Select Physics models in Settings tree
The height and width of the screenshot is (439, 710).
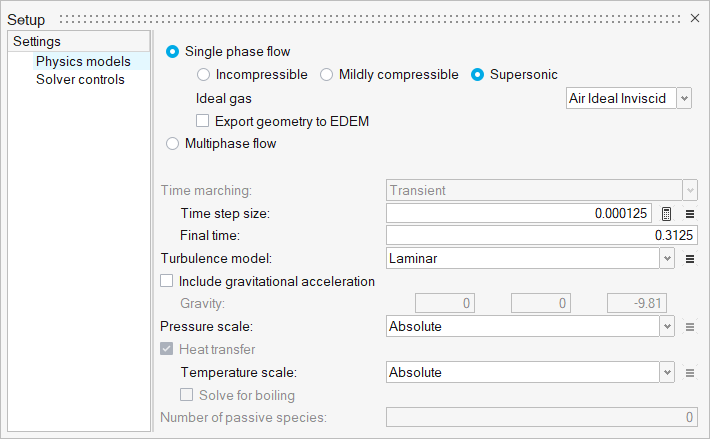pos(83,61)
